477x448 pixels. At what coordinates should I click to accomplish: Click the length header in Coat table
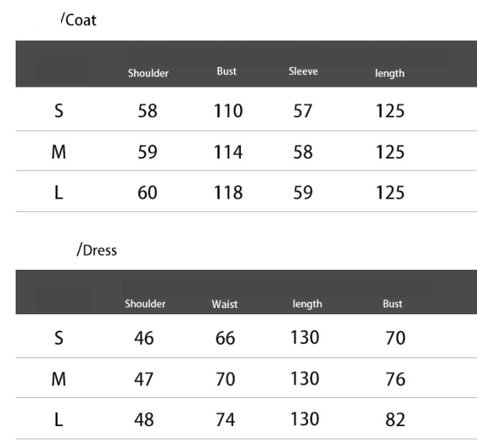[389, 73]
